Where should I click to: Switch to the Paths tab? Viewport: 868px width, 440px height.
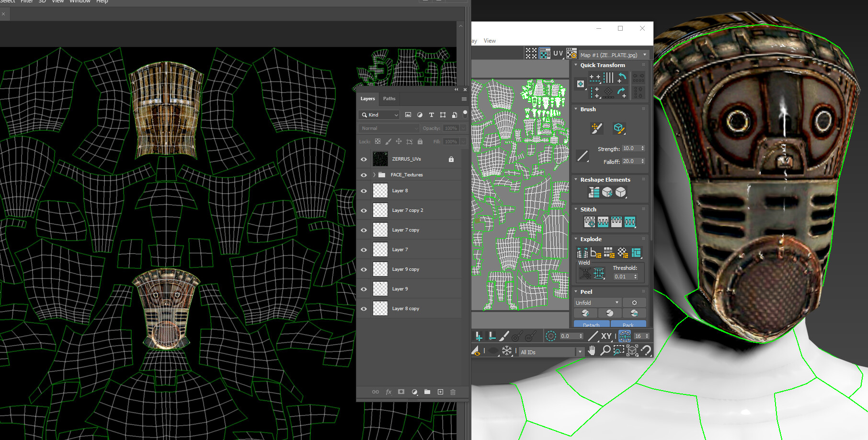[x=389, y=99]
